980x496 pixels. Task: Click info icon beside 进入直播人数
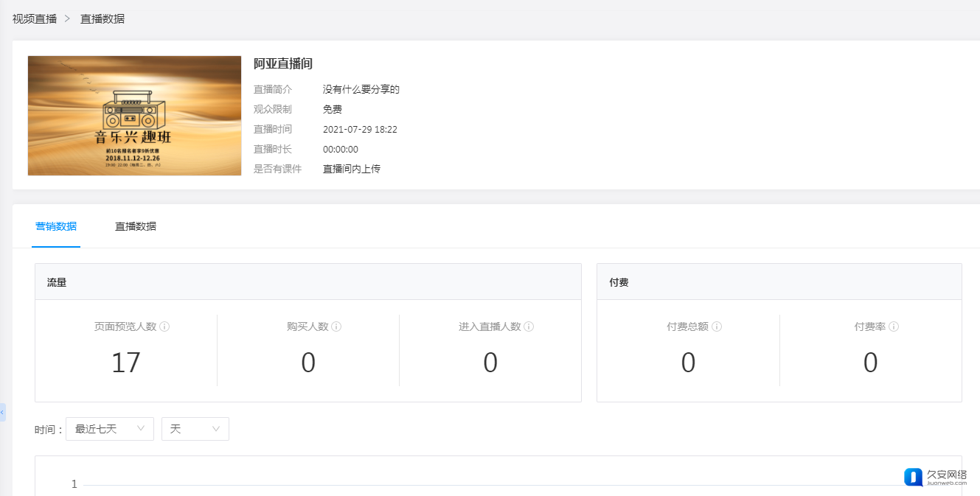[x=529, y=326]
